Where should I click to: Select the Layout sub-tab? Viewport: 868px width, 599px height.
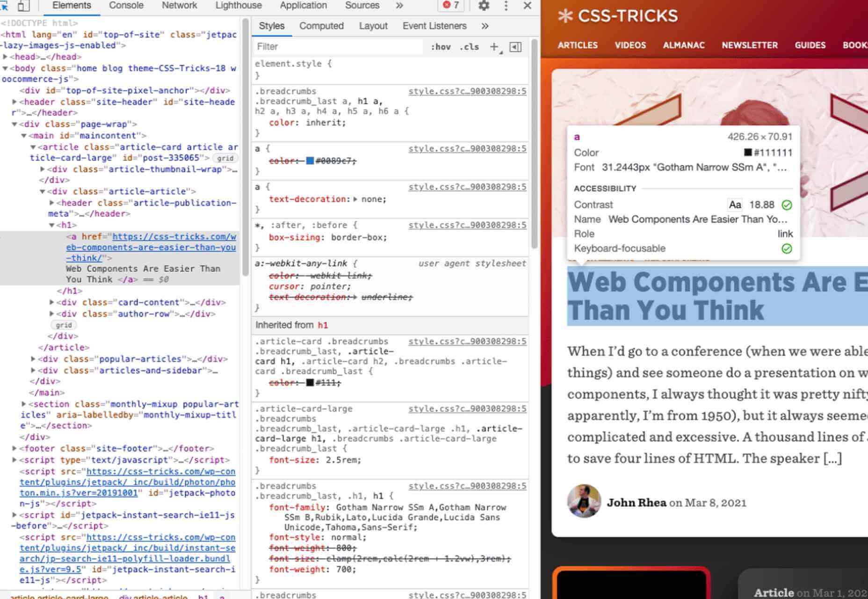(373, 26)
